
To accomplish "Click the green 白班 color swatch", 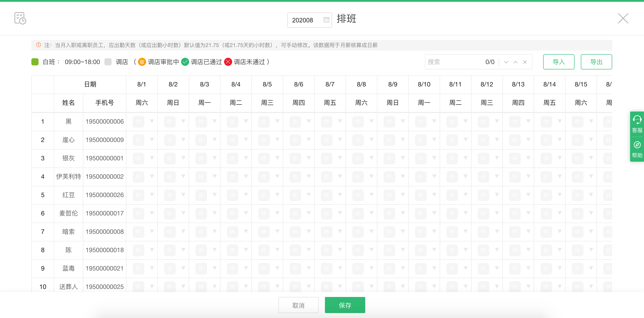I will click(35, 62).
